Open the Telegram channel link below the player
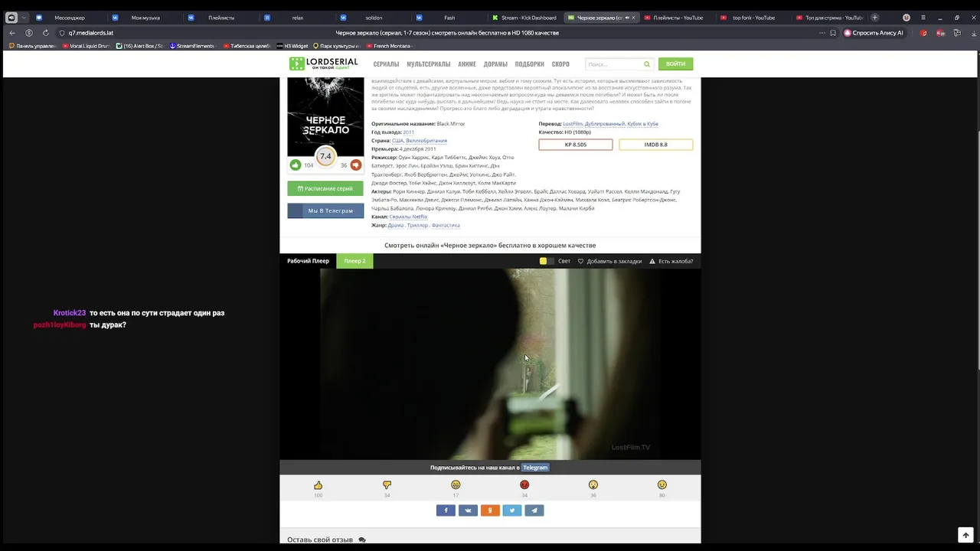Image resolution: width=980 pixels, height=551 pixels. click(535, 468)
